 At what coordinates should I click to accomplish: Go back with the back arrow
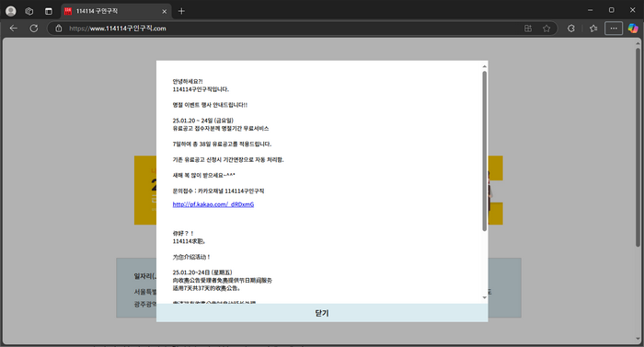[14, 29]
